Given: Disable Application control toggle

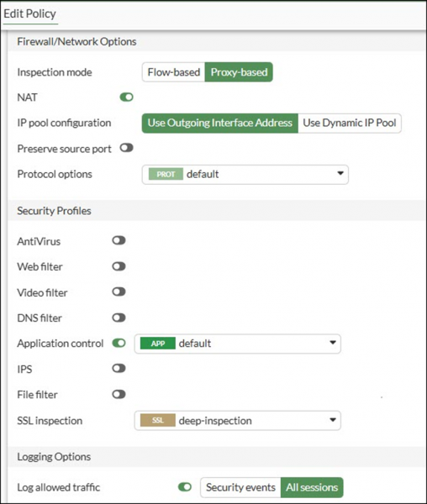Looking at the screenshot, I should pos(119,344).
